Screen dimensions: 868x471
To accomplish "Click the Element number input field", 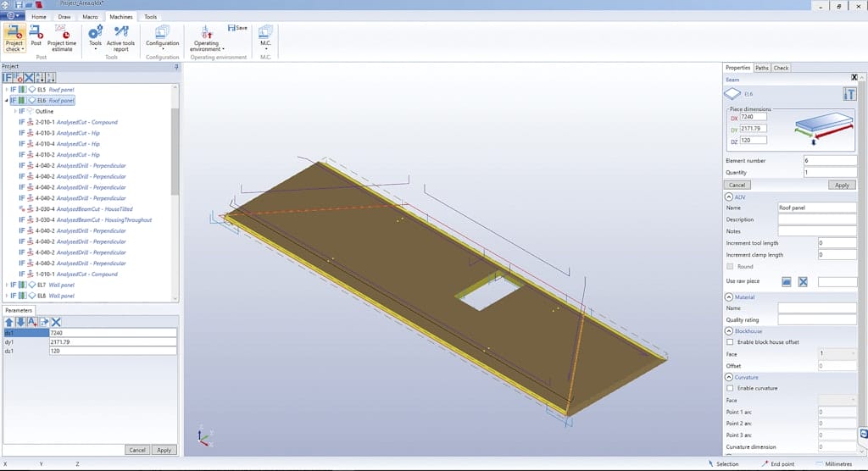I will coord(830,160).
